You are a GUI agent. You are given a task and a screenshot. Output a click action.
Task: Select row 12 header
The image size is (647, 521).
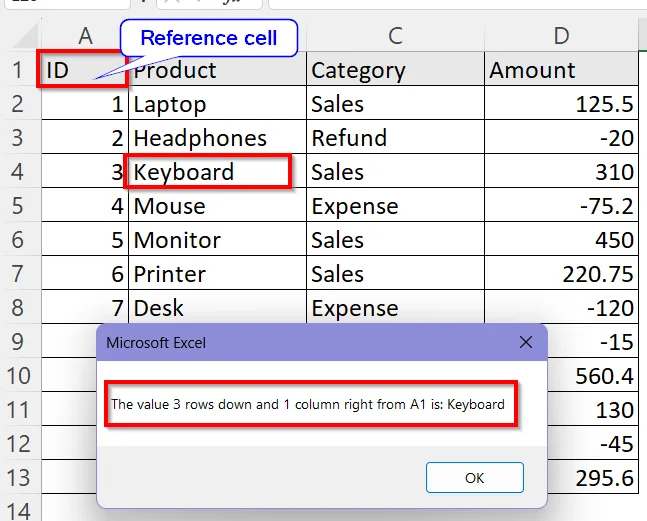coord(19,443)
